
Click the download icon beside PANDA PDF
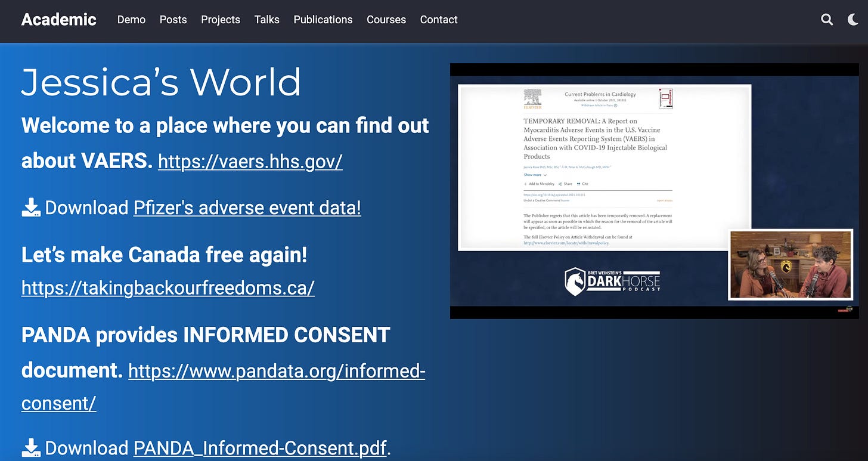(31, 448)
